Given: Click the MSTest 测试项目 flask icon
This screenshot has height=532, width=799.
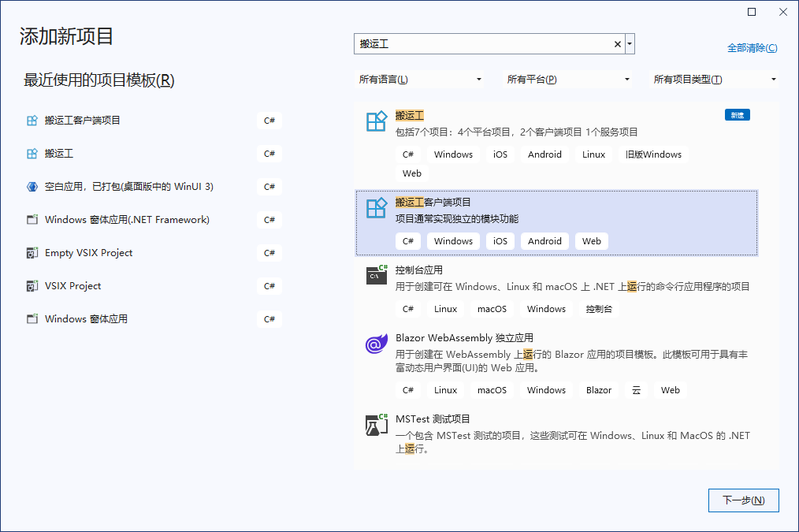Looking at the screenshot, I should click(x=377, y=425).
